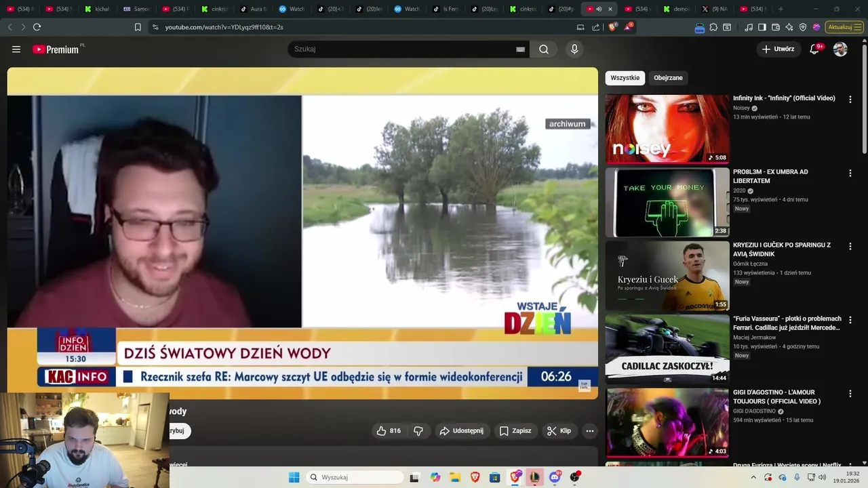Open YouTube notifications bell
The width and height of the screenshot is (868, 488).
[815, 49]
